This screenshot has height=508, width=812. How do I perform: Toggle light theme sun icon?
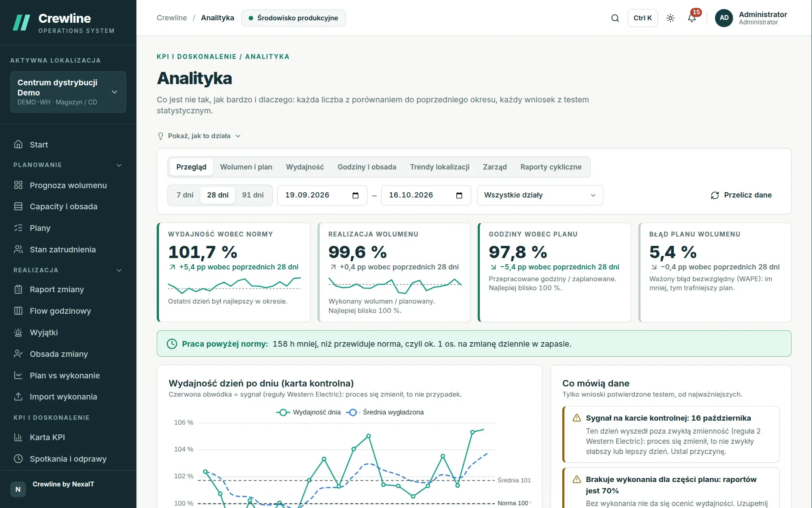(670, 18)
